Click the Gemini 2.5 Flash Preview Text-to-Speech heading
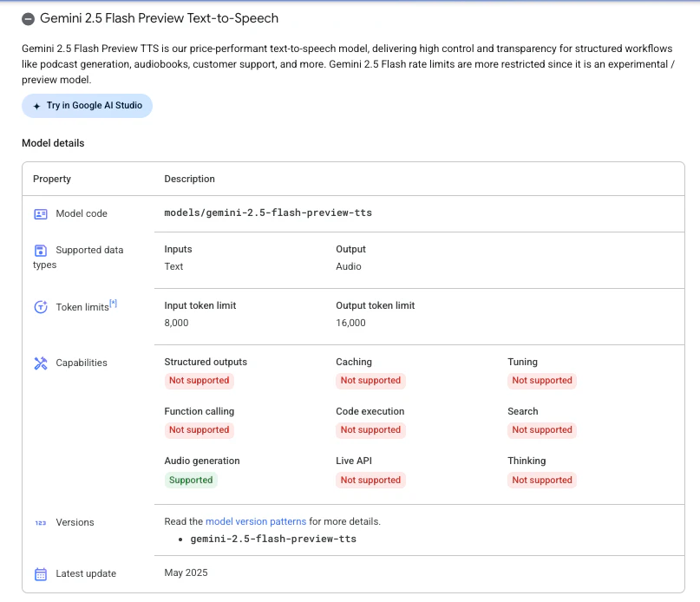The height and width of the screenshot is (602, 700). click(159, 18)
